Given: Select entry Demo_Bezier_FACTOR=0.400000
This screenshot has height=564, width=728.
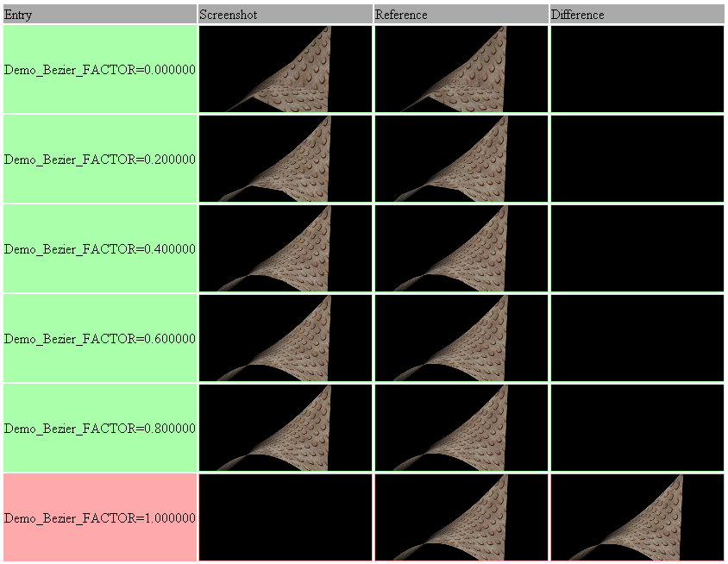Looking at the screenshot, I should tap(100, 249).
